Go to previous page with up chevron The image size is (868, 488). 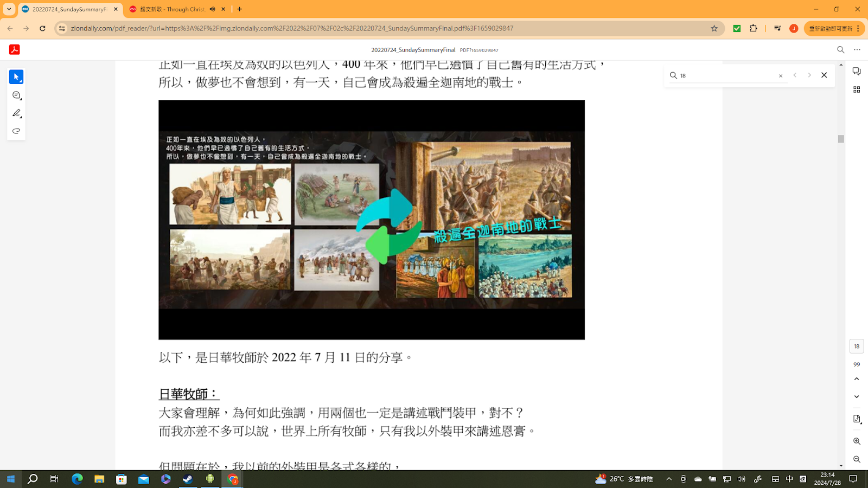click(x=857, y=379)
